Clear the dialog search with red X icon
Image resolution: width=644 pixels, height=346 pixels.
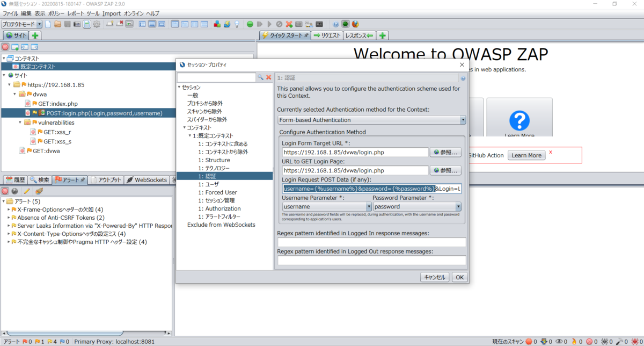point(269,77)
